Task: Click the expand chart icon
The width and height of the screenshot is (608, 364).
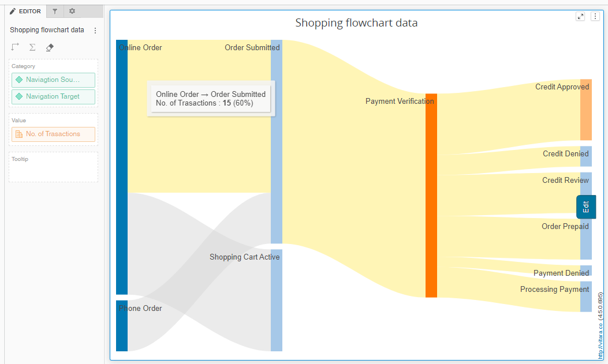Action: tap(580, 16)
